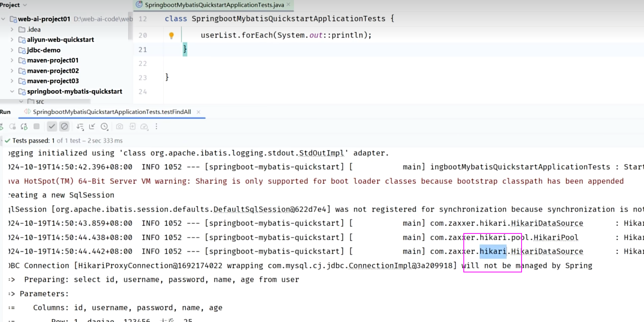Select the SpringbootMybatisQuickstartApplicationTests.java editor tab
Screen dimensions: 644x322
(x=214, y=5)
